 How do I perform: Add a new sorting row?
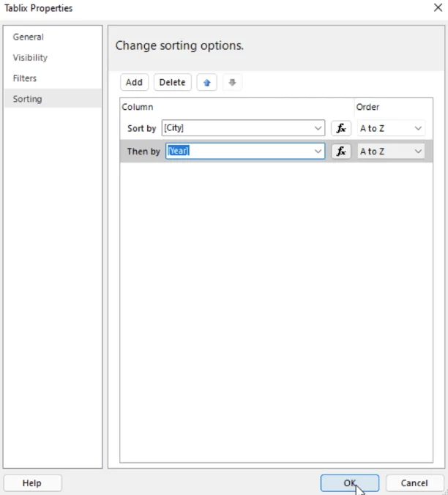pyautogui.click(x=134, y=83)
